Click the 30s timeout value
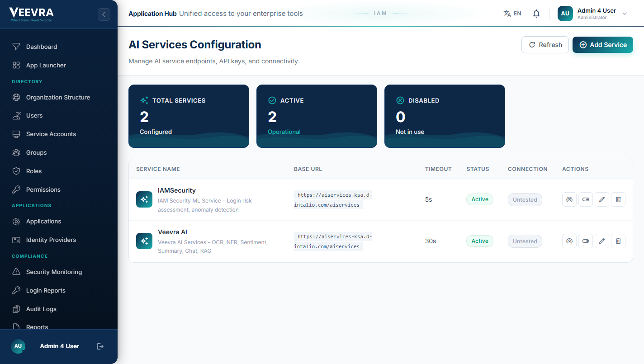644x364 pixels. click(431, 241)
